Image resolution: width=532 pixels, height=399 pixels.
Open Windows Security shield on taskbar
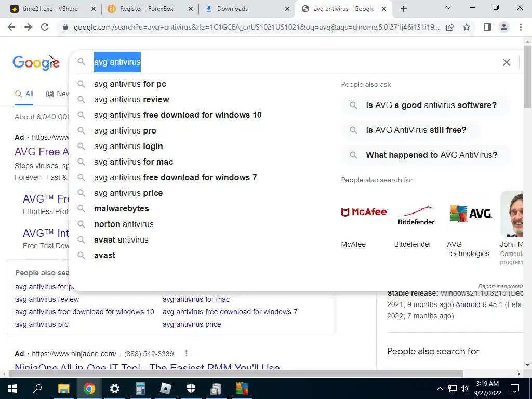click(191, 389)
